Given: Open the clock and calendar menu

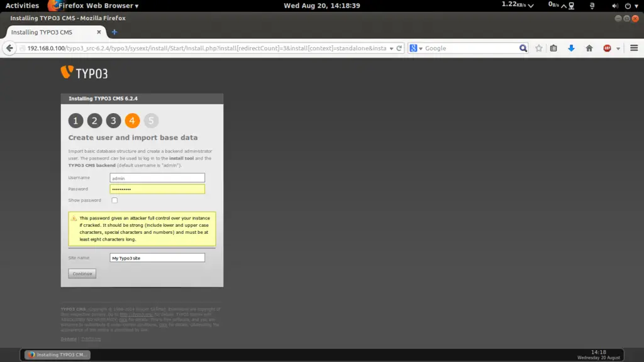Looking at the screenshot, I should [321, 6].
